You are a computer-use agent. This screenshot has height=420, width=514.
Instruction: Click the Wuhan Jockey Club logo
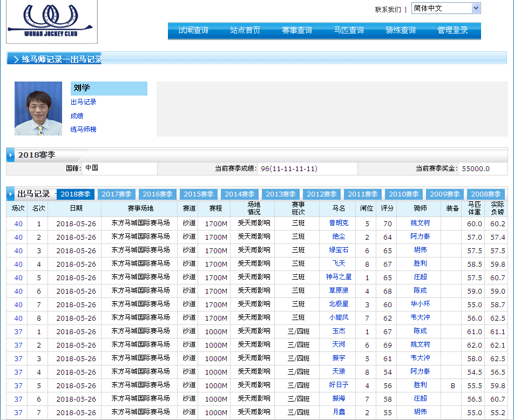[x=51, y=21]
